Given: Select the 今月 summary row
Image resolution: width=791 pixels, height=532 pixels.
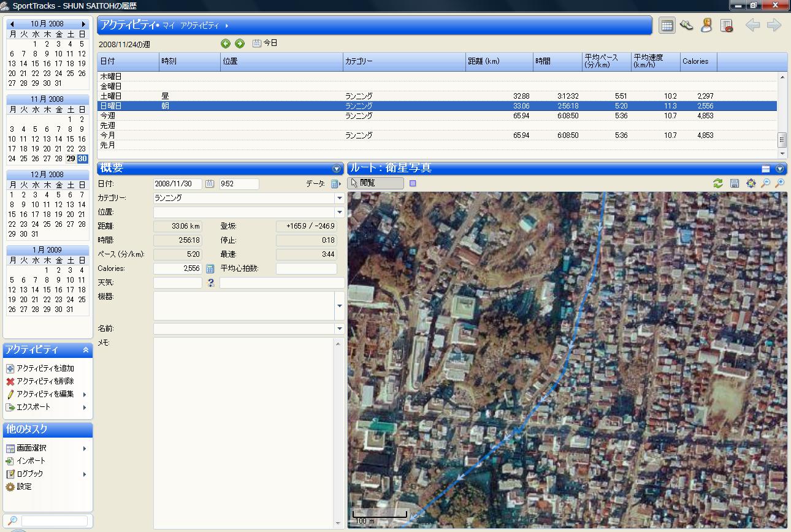Looking at the screenshot, I should tap(437, 135).
